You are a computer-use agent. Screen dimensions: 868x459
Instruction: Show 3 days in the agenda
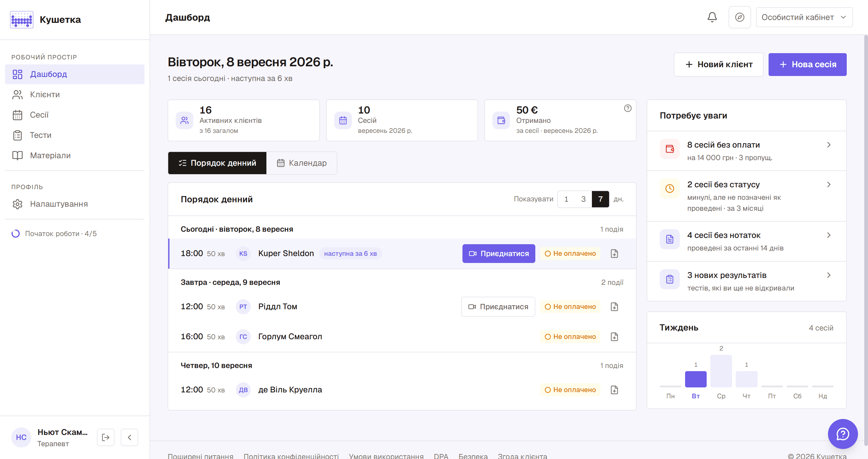click(583, 199)
